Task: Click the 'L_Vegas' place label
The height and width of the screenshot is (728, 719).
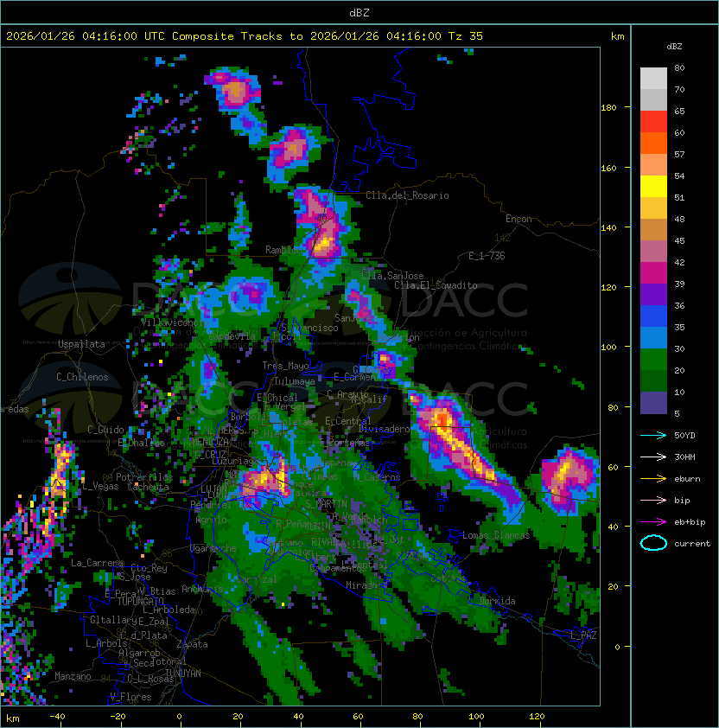Action: point(100,486)
